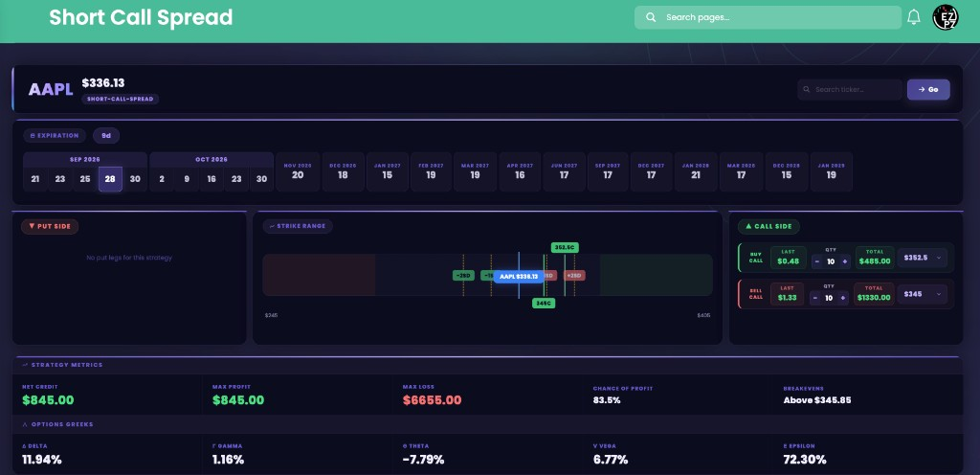Click the Buy Call quantity value 10

click(x=831, y=261)
